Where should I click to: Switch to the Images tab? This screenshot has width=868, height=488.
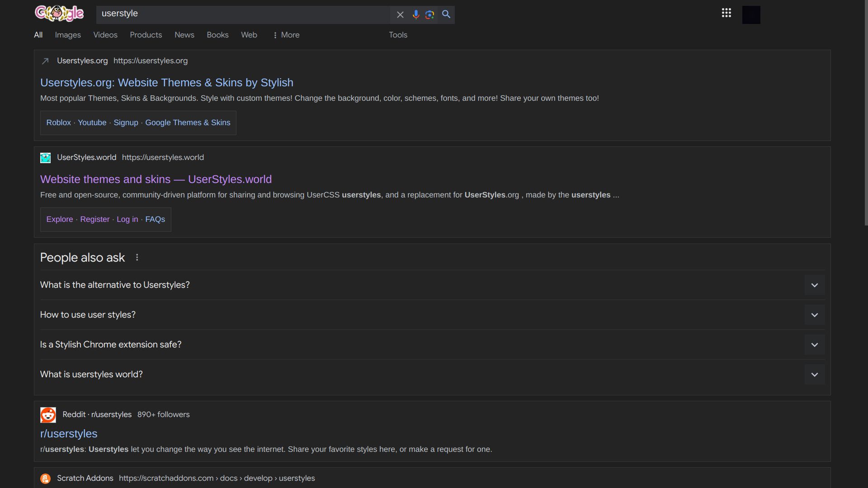coord(68,35)
